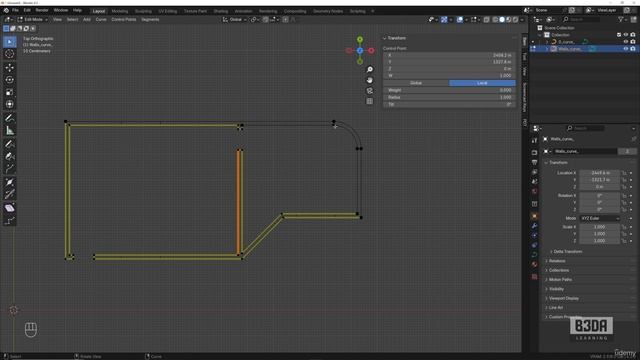Image resolution: width=640 pixels, height=360 pixels.
Task: Click the control point Tilt field
Action: click(x=449, y=104)
